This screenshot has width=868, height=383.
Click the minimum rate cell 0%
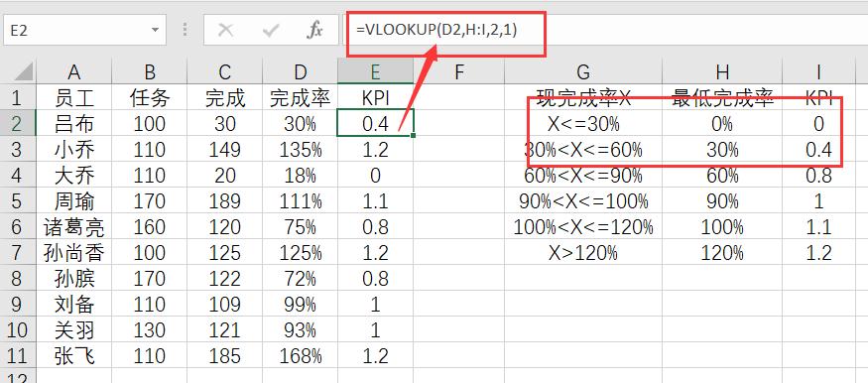point(722,123)
